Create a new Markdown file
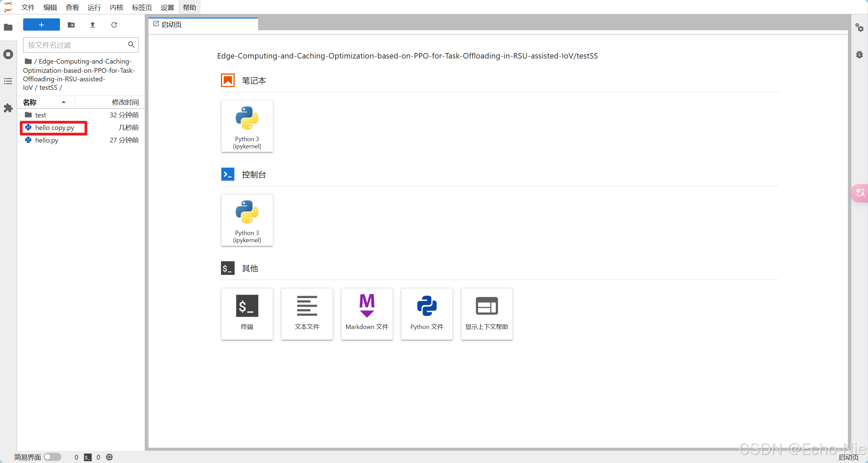This screenshot has width=868, height=463. [367, 314]
